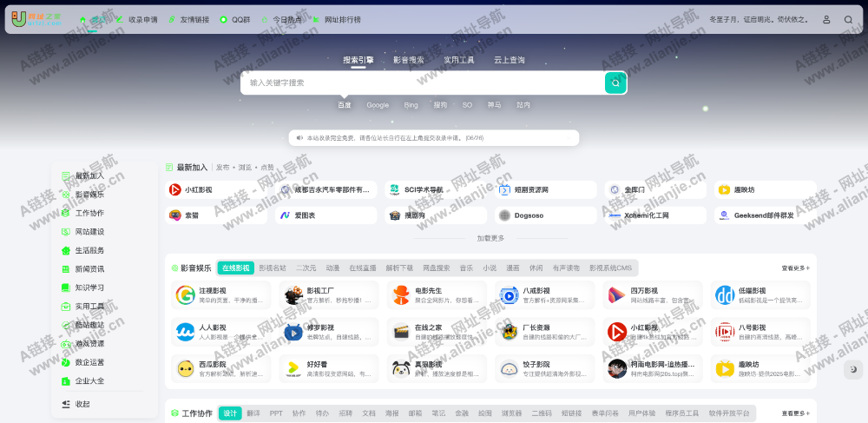Click the site announcement notice bar
The image size is (868, 423).
434,138
